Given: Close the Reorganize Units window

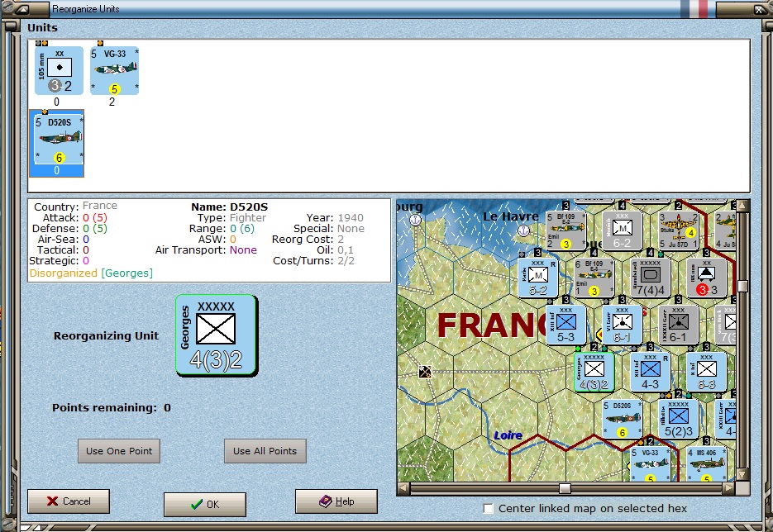Looking at the screenshot, I should (x=760, y=9).
